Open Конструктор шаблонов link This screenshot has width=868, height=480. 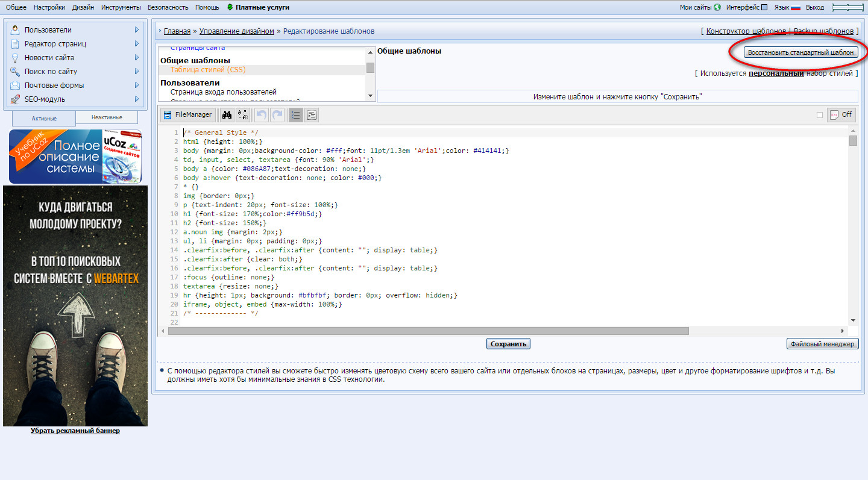pos(746,31)
